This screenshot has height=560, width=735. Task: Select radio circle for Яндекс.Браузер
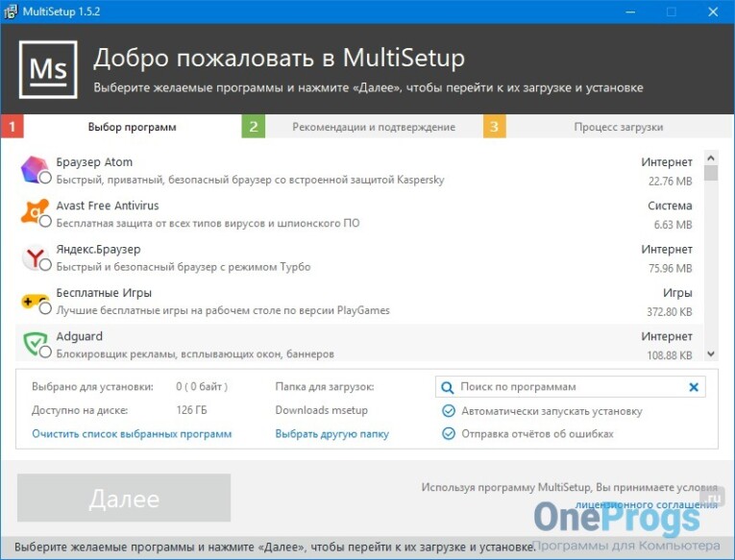(45, 265)
